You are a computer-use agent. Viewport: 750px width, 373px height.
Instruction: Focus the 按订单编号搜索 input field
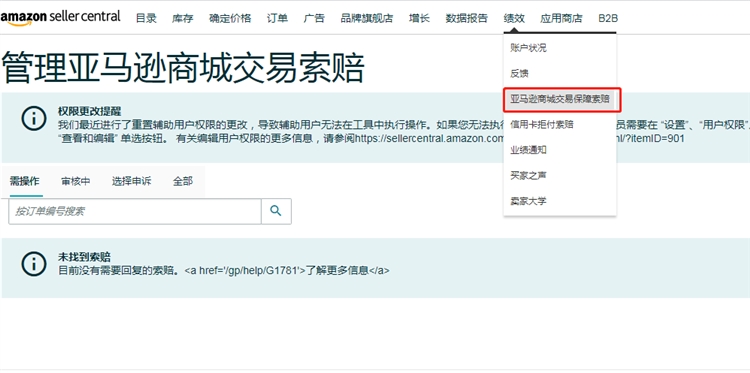click(135, 211)
